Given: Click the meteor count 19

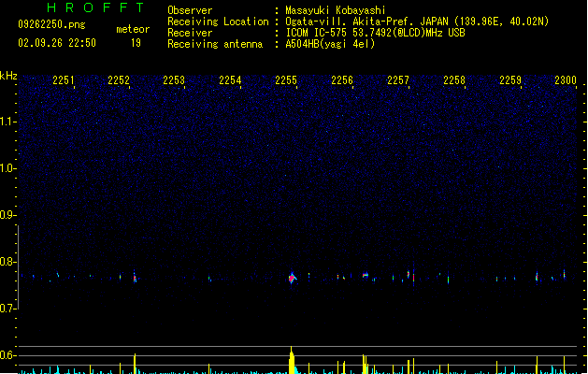Looking at the screenshot, I should [x=136, y=43].
